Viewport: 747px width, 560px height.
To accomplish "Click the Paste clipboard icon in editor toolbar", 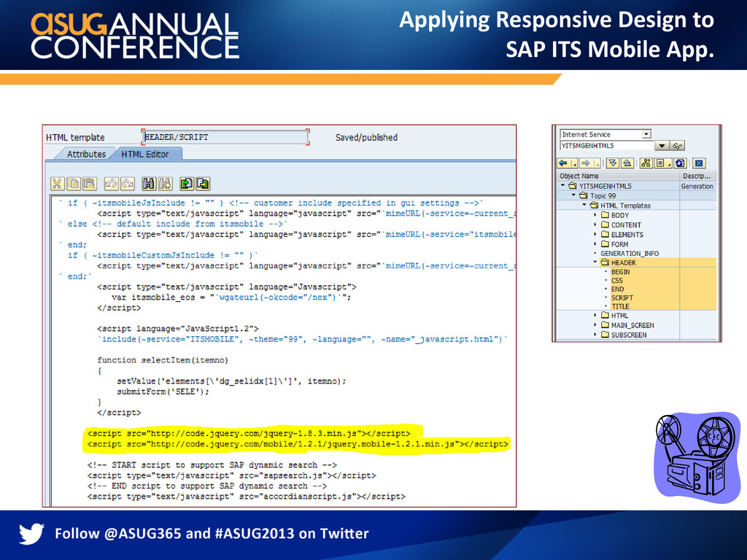I will point(90,183).
